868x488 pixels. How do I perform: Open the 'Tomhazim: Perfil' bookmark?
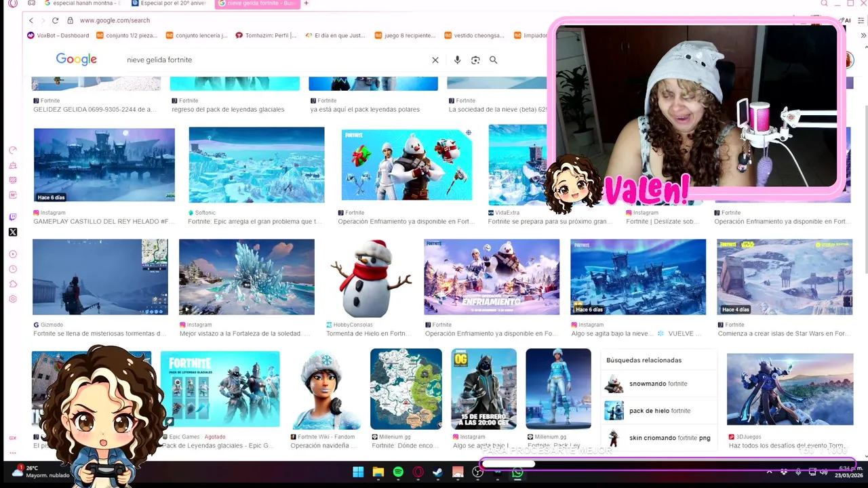point(267,35)
